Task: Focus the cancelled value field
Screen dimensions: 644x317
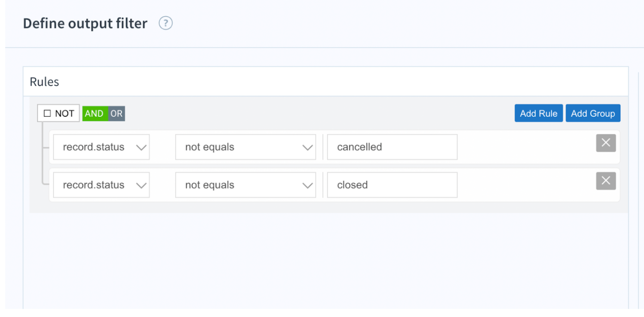Action: [392, 147]
